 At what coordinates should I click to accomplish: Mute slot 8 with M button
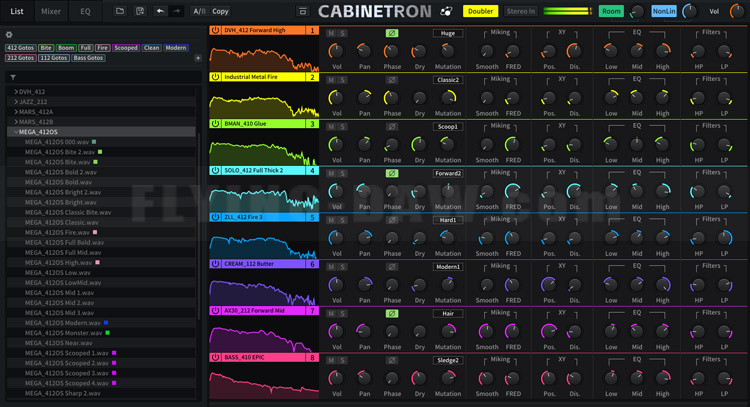[x=331, y=360]
